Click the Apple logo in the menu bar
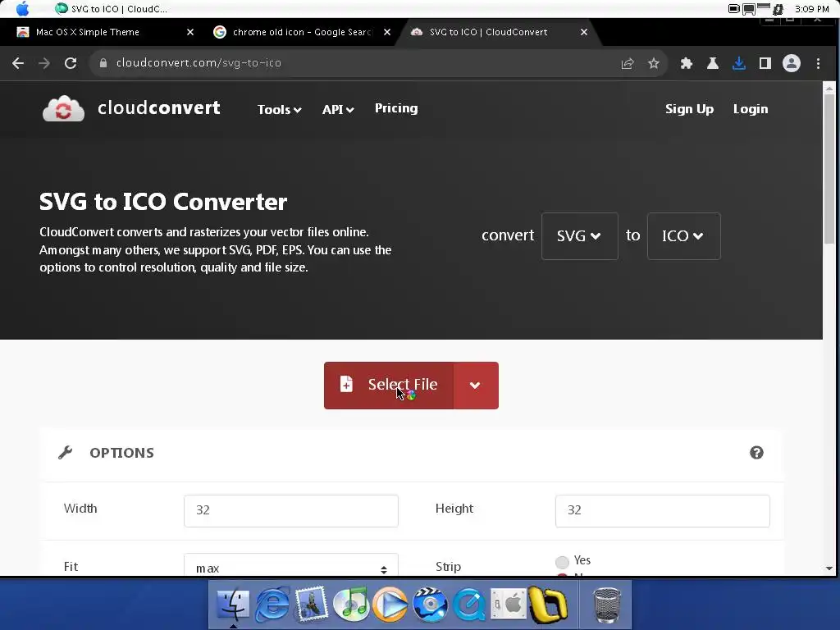The image size is (840, 630). coord(22,8)
